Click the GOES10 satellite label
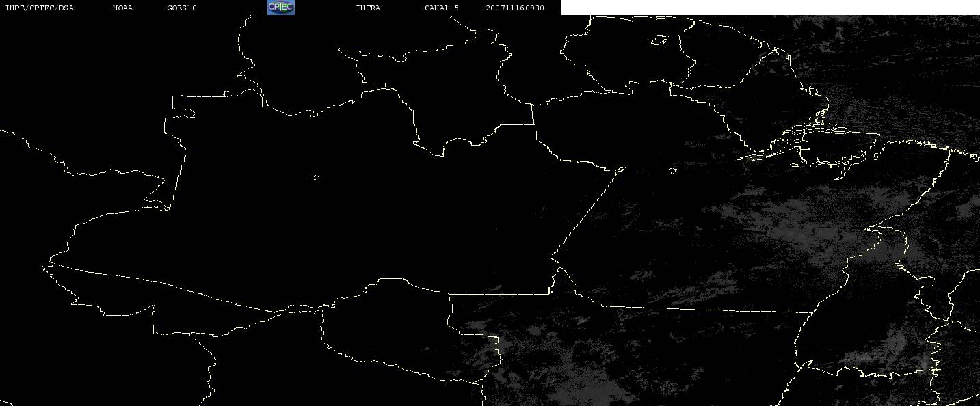 pos(182,8)
